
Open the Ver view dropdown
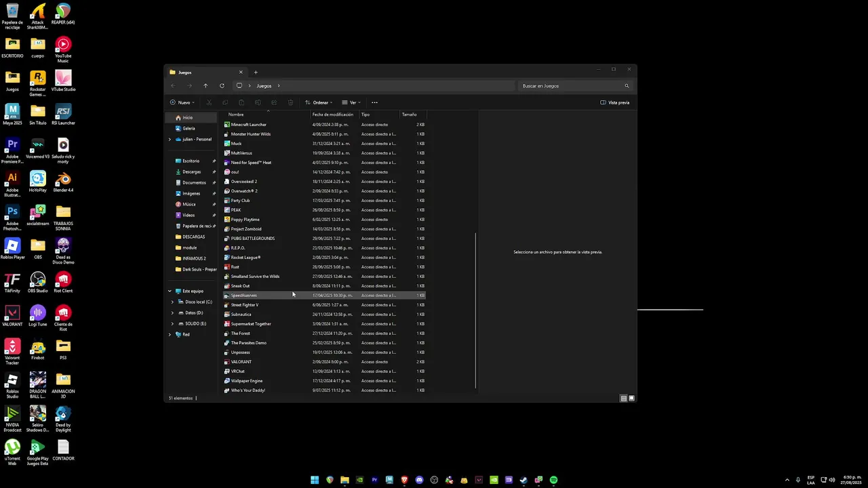click(351, 102)
